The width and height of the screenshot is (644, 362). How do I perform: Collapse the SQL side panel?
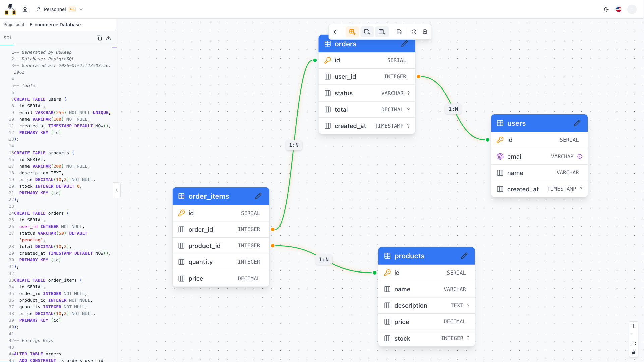[x=116, y=190]
